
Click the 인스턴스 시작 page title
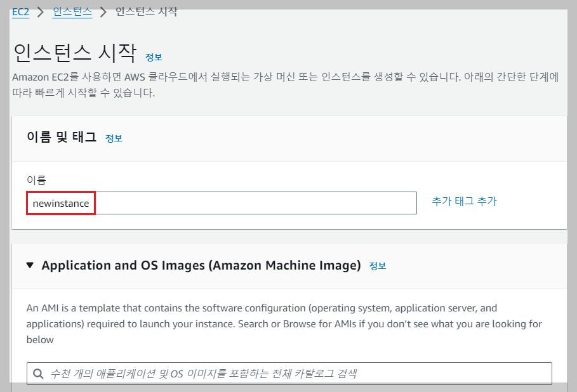click(x=75, y=53)
